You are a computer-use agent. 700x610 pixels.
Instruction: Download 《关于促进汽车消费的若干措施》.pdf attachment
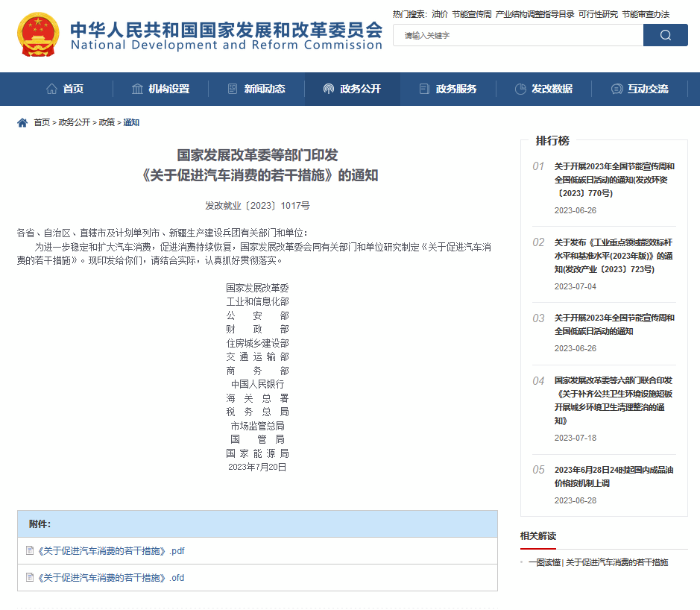111,550
